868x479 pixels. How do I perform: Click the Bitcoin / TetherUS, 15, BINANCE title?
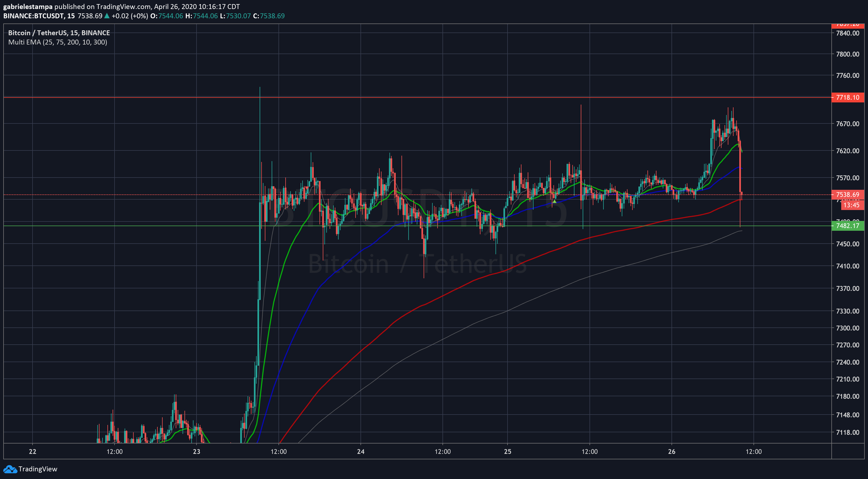coord(59,33)
